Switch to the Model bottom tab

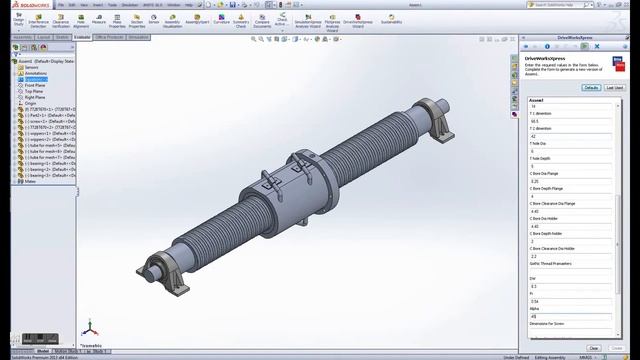point(43,351)
